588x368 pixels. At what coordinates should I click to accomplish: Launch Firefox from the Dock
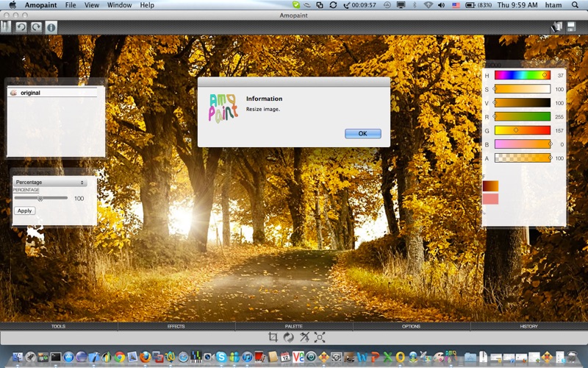coord(145,357)
